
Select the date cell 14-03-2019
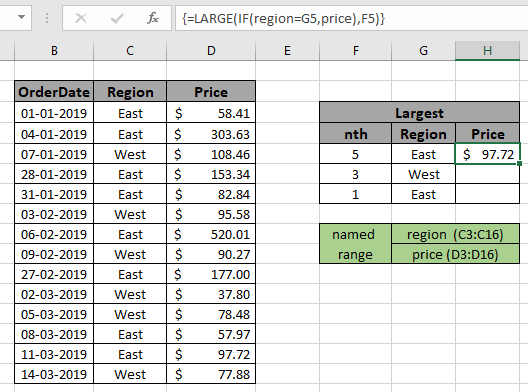tap(54, 374)
